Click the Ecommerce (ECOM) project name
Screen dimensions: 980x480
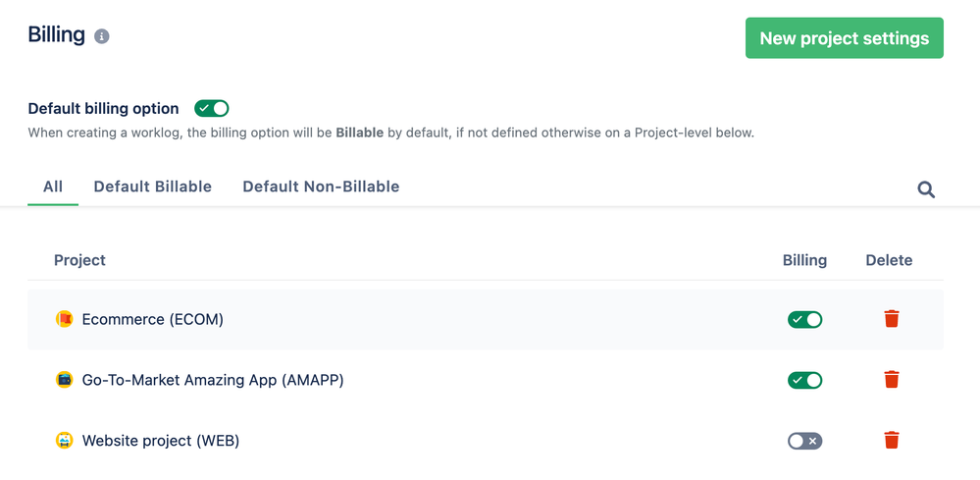[152, 319]
